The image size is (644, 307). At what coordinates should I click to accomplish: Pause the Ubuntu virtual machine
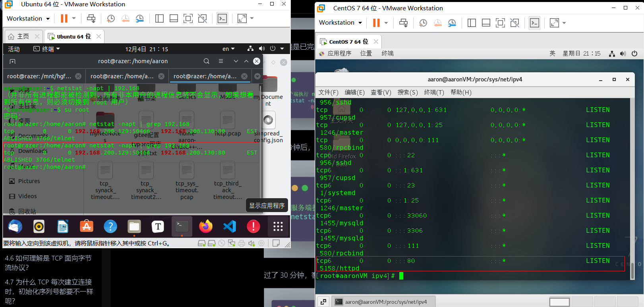click(x=64, y=18)
